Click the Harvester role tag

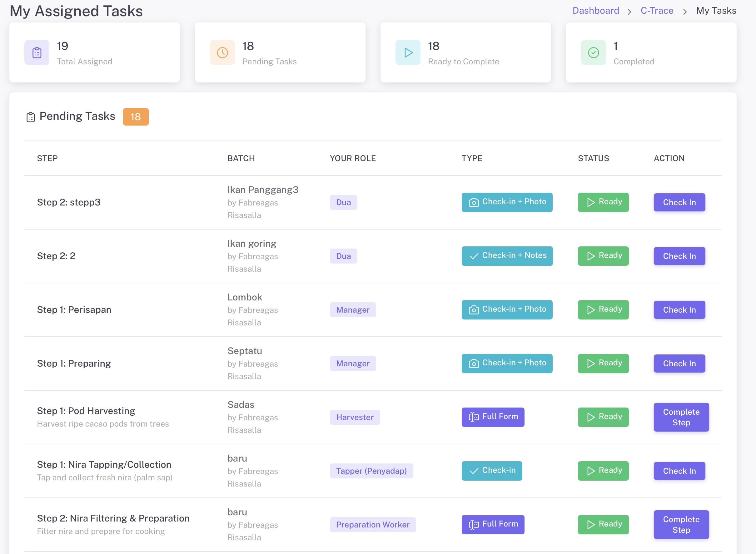355,417
